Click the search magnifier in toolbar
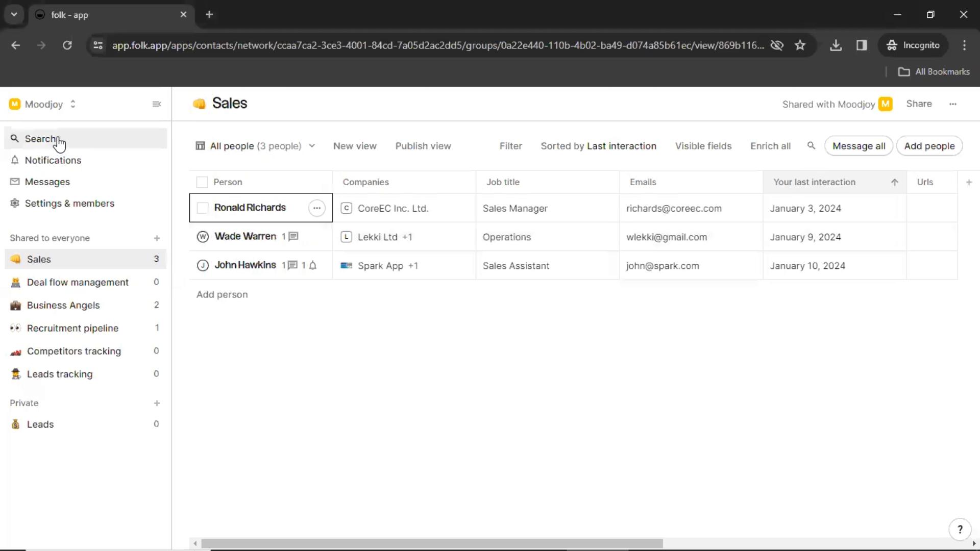Screen dimensions: 980x551 pyautogui.click(x=811, y=146)
